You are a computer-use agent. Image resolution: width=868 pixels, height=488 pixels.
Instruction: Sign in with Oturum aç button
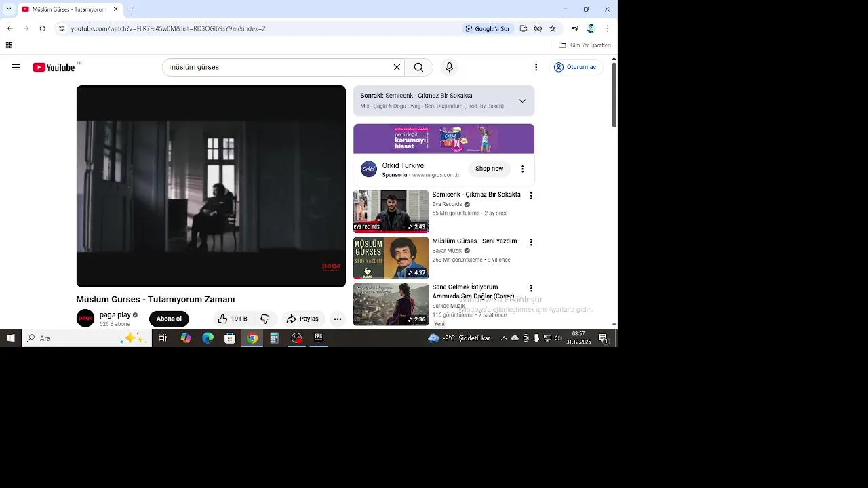(x=575, y=67)
